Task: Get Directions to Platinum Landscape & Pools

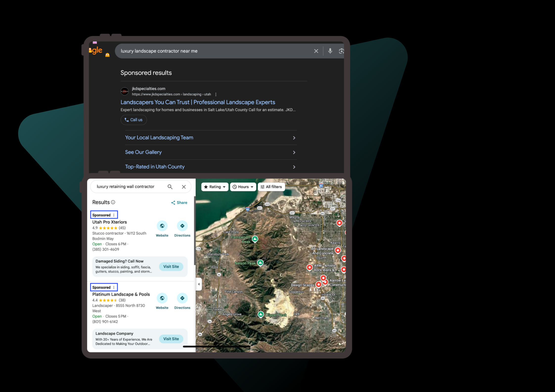Action: click(182, 298)
